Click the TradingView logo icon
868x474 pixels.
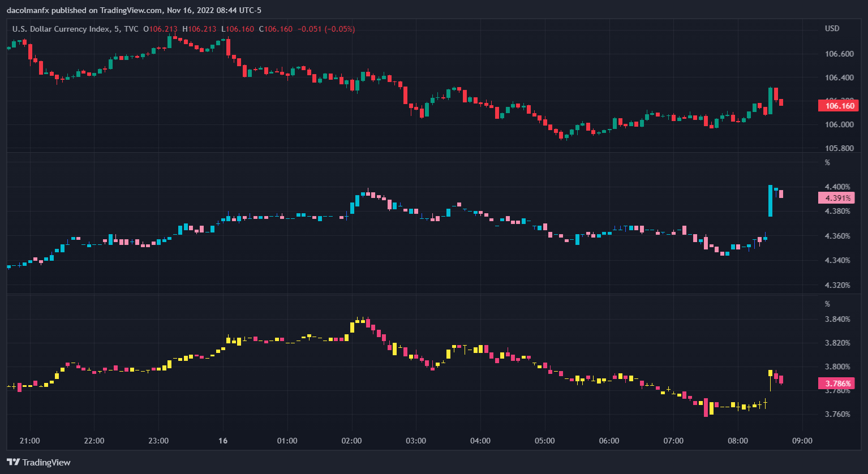click(x=14, y=462)
